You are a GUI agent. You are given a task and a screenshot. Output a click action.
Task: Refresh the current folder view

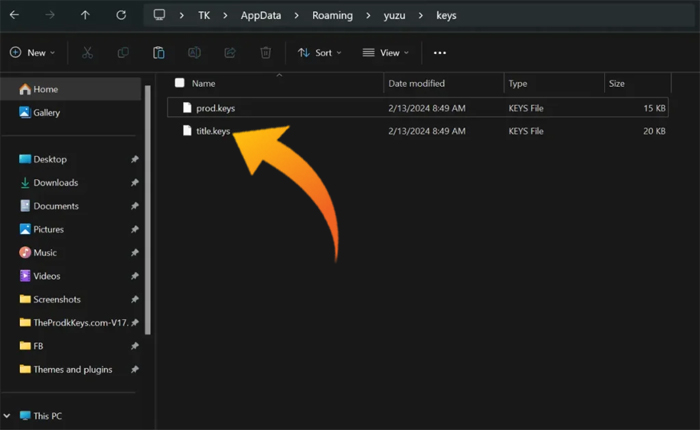click(x=121, y=16)
